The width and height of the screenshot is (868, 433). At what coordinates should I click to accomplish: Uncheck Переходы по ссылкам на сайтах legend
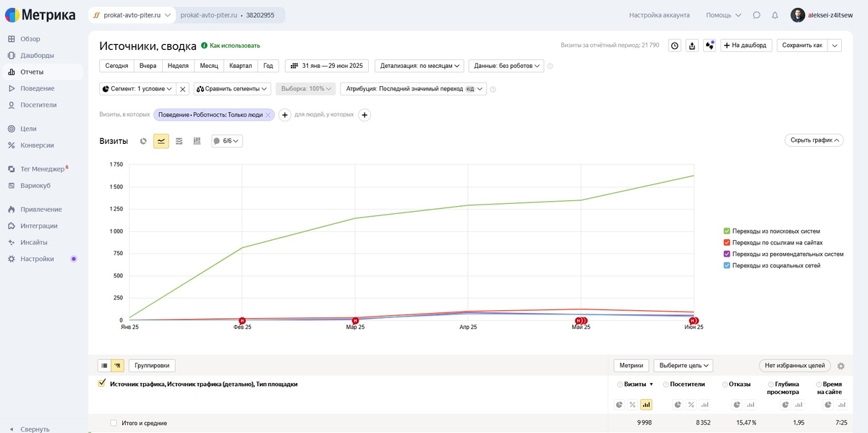click(727, 243)
